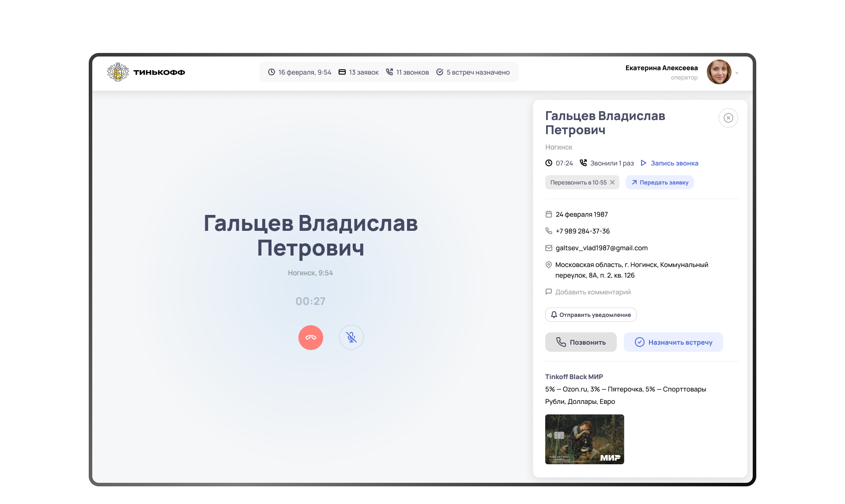Click Назначить встречу button
Image resolution: width=845 pixels, height=504 pixels.
click(x=673, y=342)
